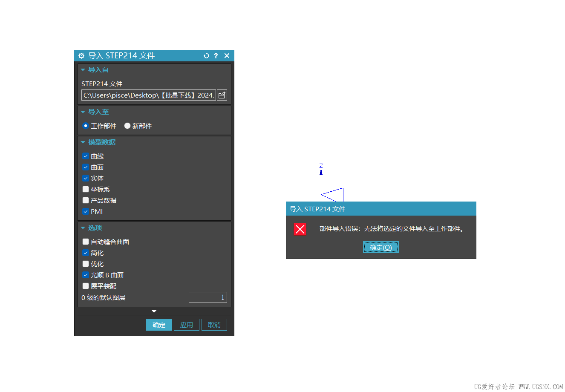The height and width of the screenshot is (392, 565).
Task: Close the 导入 STEP214 文件 dialog with X
Action: pyautogui.click(x=227, y=56)
